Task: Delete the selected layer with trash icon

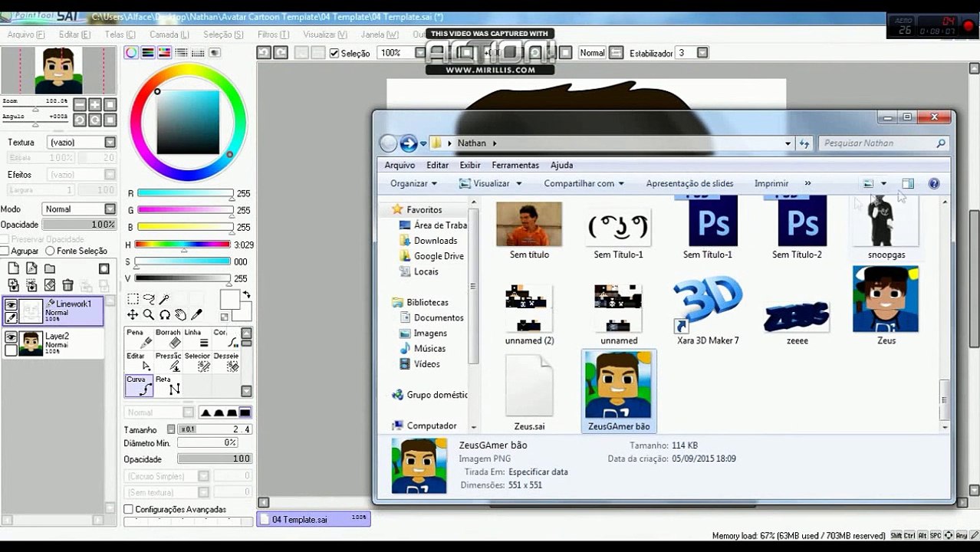Action: click(x=67, y=285)
